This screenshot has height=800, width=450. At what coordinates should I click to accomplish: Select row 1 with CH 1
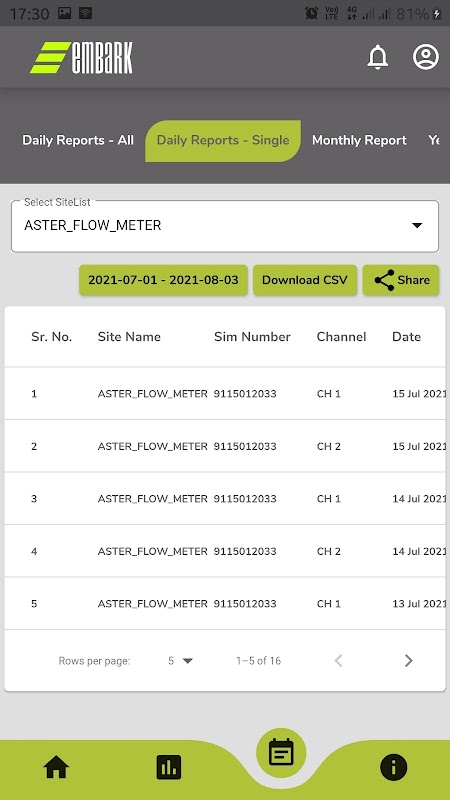pyautogui.click(x=225, y=393)
